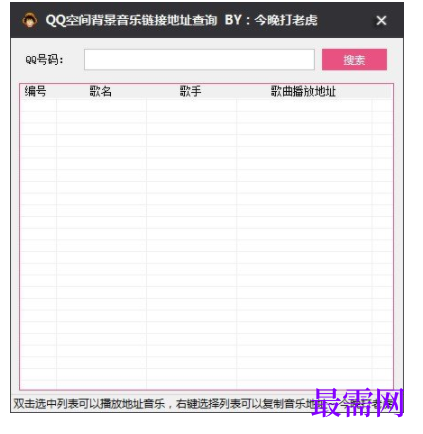Image resolution: width=423 pixels, height=434 pixels.
Task: Click the 歌手 column header
Action: 191,91
